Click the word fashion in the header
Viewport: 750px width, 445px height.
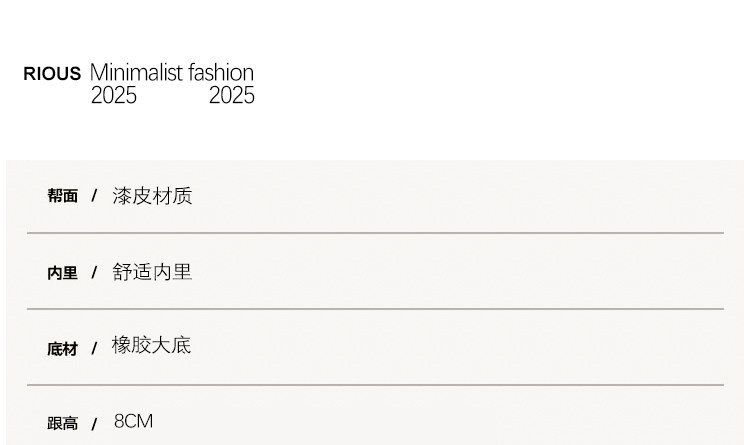click(x=221, y=73)
